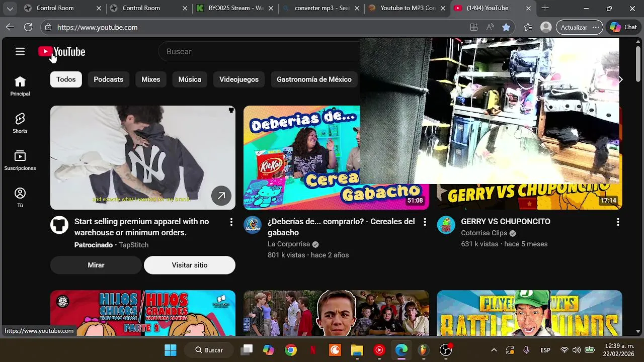Viewport: 644px width, 362px height.
Task: Open Task View on the taskbar
Action: tap(247, 350)
